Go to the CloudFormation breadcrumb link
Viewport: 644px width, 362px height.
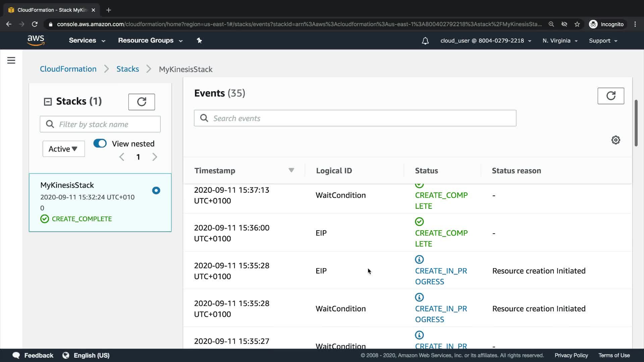point(68,69)
